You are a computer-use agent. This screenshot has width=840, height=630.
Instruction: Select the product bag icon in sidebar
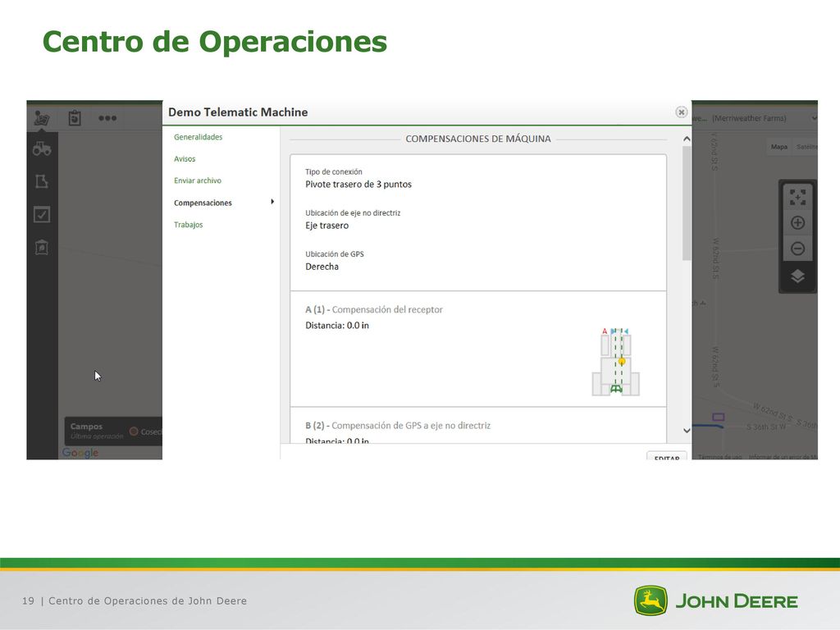pos(42,247)
